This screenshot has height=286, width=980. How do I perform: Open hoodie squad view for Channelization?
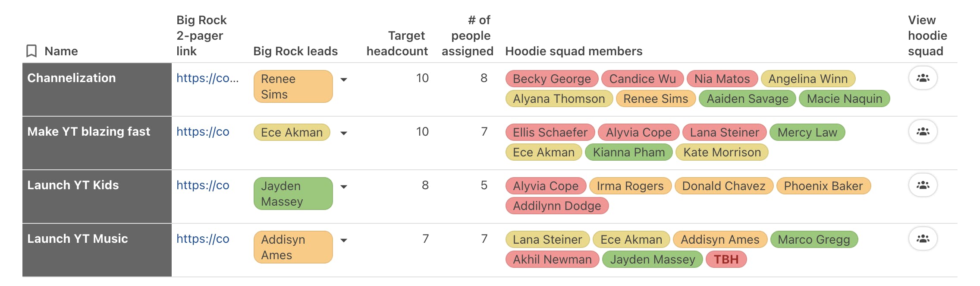[923, 78]
